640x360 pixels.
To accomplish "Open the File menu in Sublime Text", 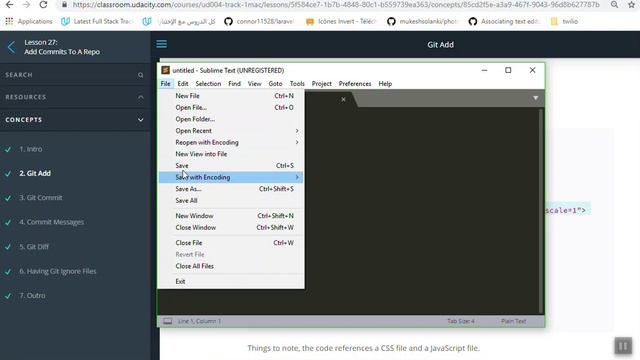I will click(165, 84).
